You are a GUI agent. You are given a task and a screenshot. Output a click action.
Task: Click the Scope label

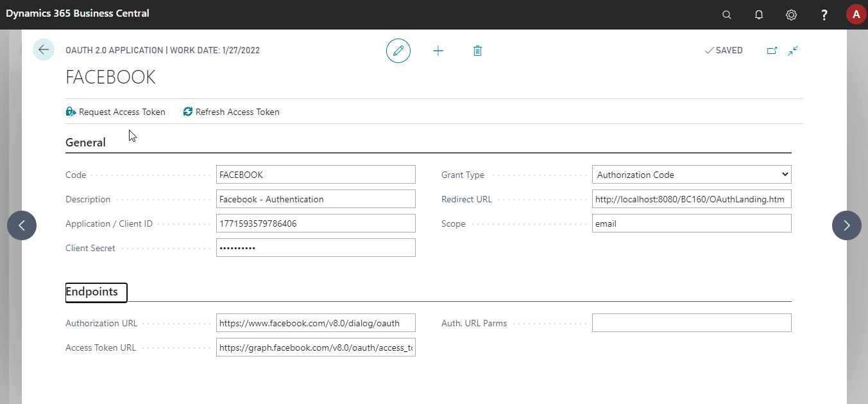click(x=454, y=224)
